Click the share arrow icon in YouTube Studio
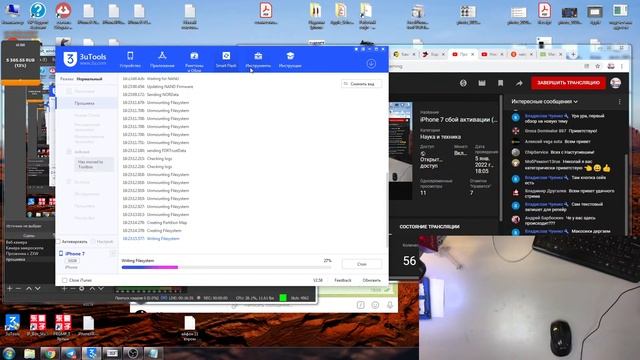 [519, 83]
